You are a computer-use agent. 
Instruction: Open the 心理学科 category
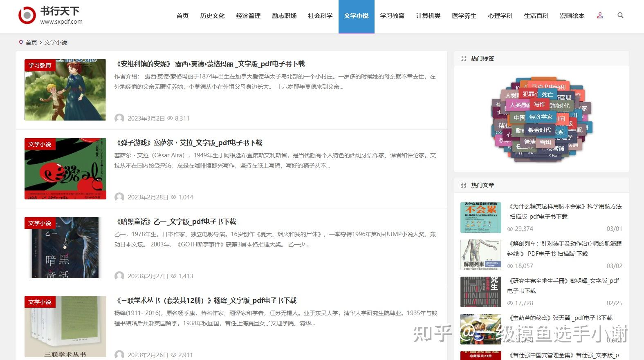[500, 16]
